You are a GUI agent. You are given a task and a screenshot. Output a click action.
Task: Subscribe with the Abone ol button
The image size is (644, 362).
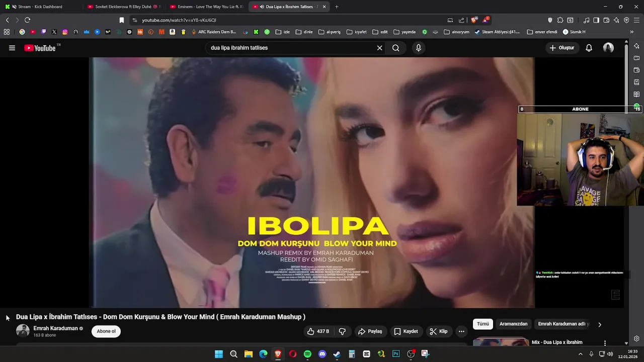(x=106, y=331)
